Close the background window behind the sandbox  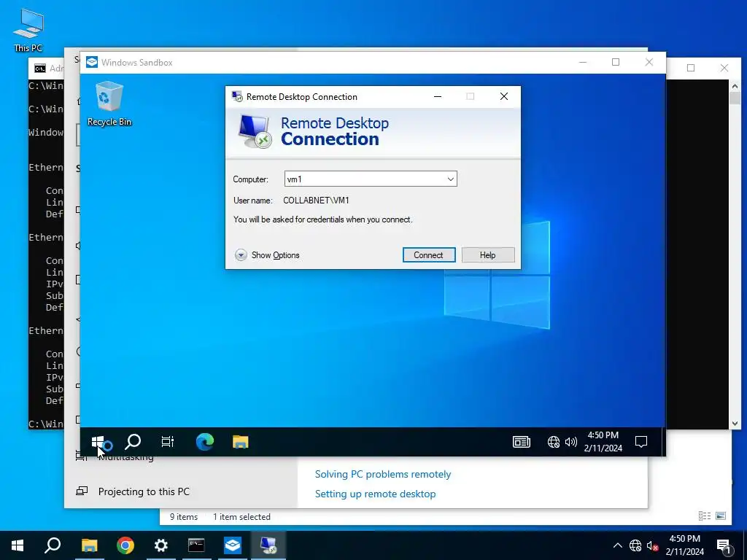point(724,68)
